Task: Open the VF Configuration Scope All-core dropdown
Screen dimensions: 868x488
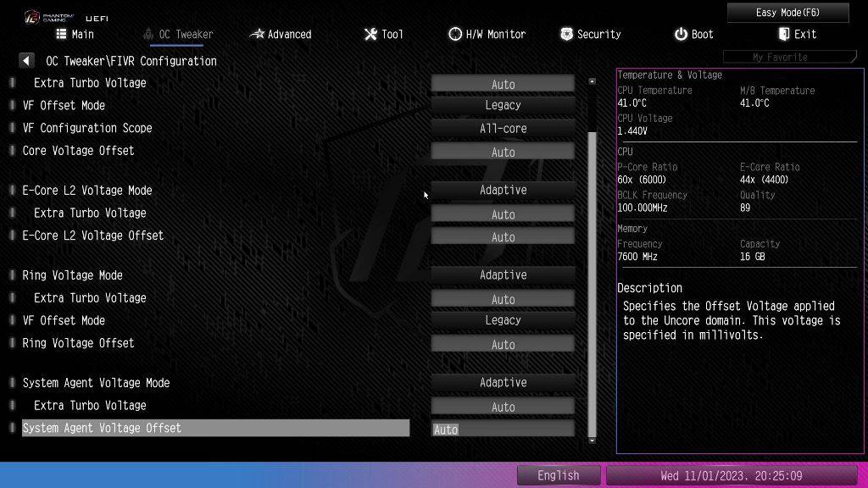Action: (x=503, y=129)
